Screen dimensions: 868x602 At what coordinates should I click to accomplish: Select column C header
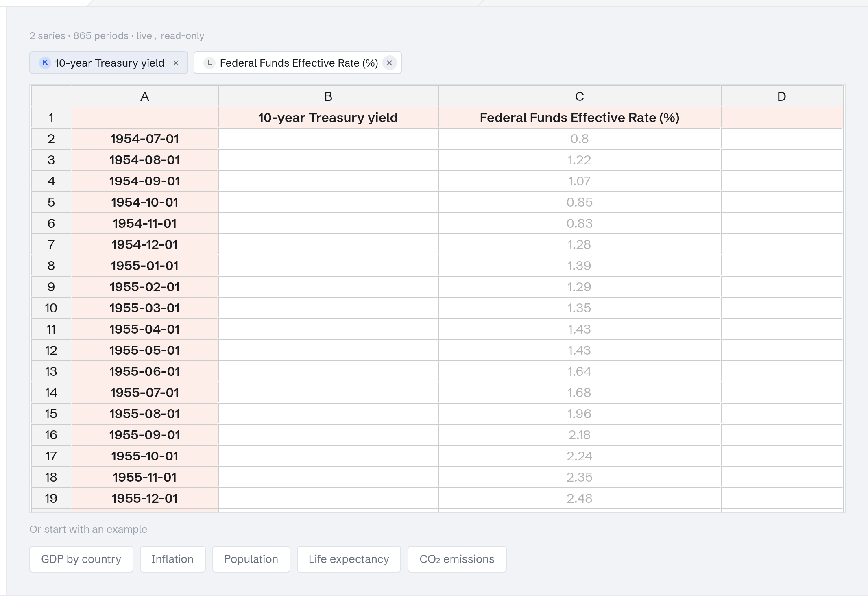tap(580, 96)
